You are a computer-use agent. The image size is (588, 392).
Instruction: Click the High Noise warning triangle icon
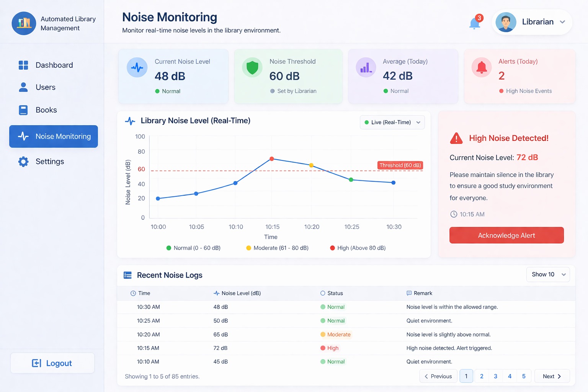pyautogui.click(x=456, y=138)
